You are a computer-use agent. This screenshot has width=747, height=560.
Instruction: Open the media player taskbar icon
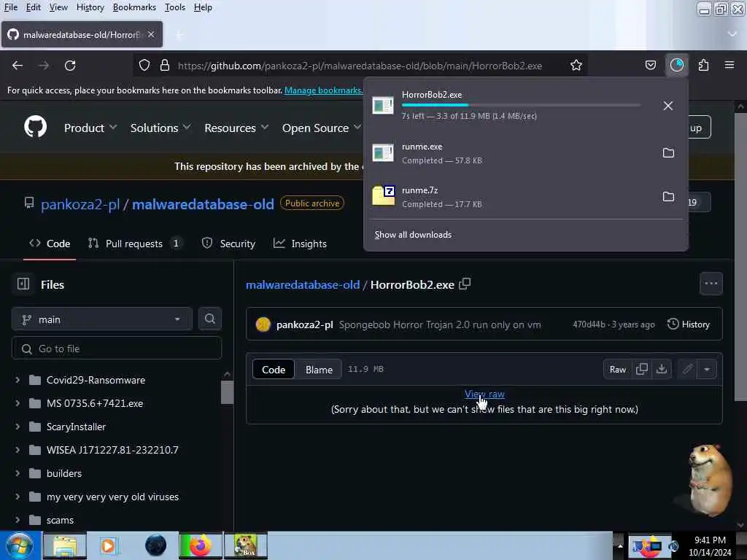[108, 545]
